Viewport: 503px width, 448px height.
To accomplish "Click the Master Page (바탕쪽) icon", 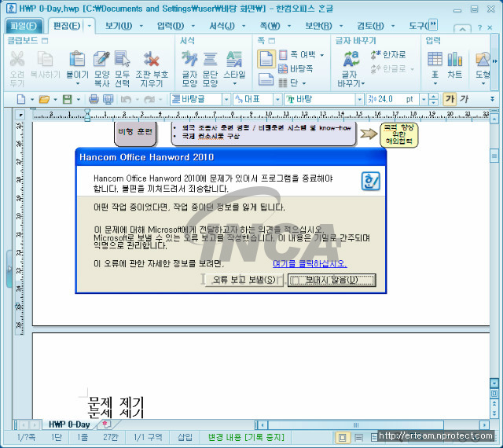I will pyautogui.click(x=283, y=68).
